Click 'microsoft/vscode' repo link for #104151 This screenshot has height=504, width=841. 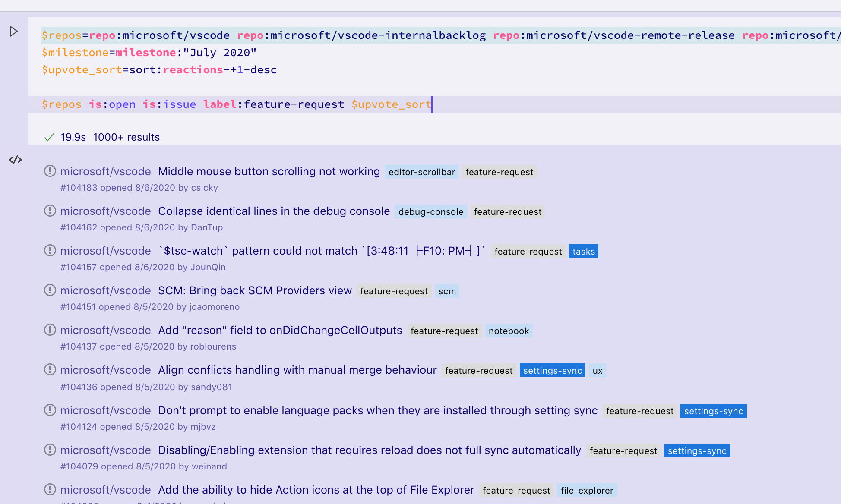[105, 290]
